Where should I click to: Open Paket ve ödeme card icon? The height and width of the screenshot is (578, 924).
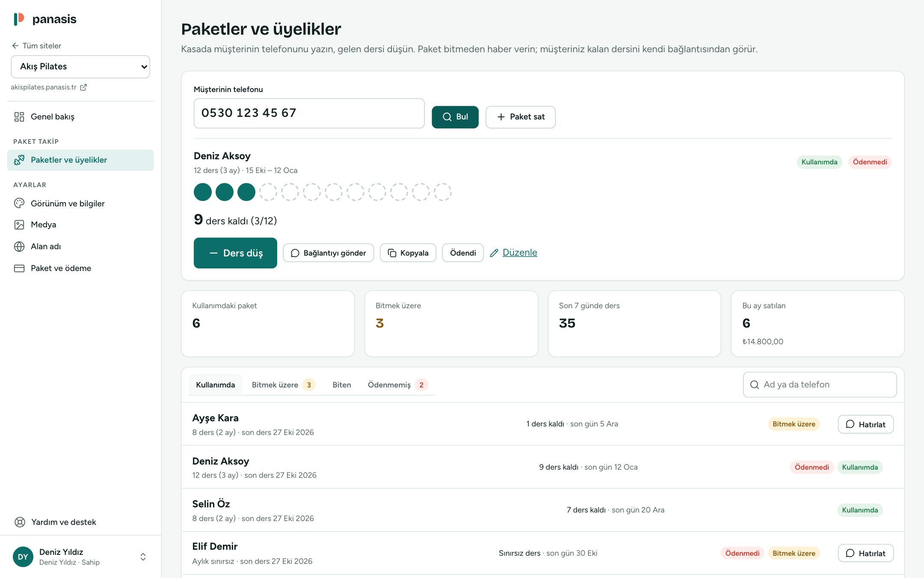[19, 268]
